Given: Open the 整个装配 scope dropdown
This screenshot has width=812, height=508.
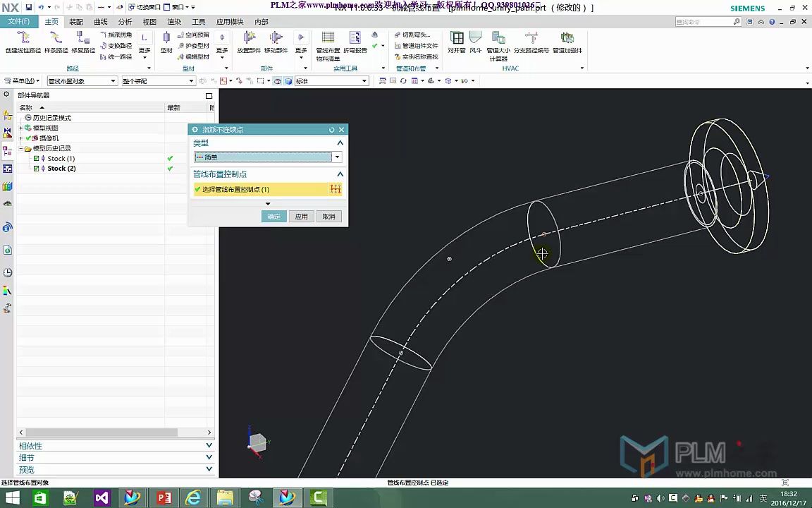Looking at the screenshot, I should pos(159,81).
